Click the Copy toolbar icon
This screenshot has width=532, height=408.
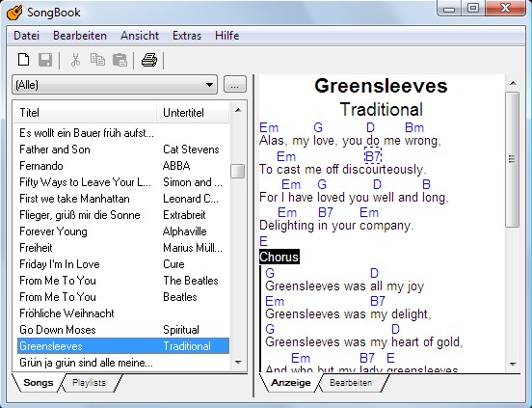(97, 60)
